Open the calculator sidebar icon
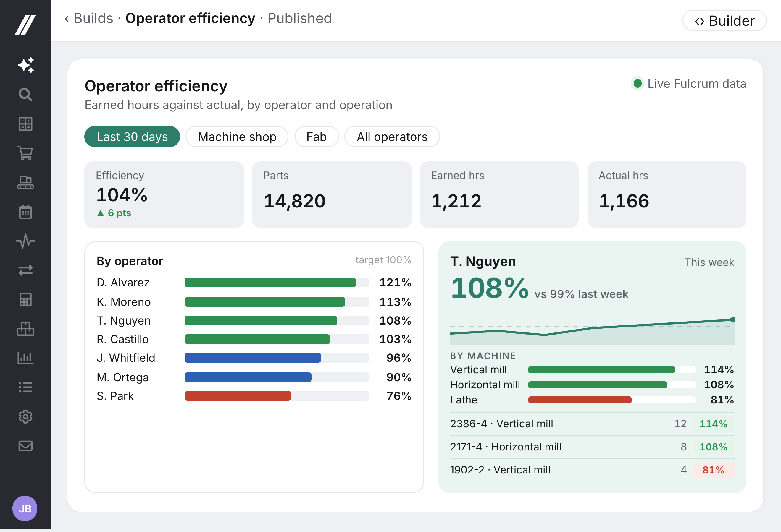Viewport: 781px width, 532px height. click(x=25, y=299)
